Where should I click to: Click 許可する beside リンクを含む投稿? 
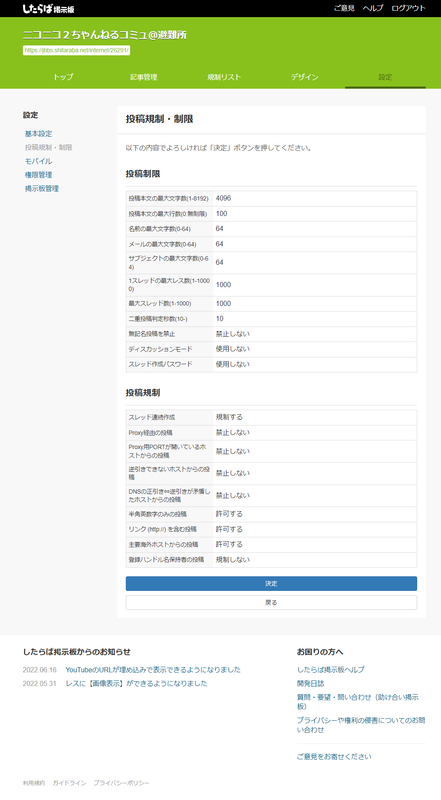(229, 530)
